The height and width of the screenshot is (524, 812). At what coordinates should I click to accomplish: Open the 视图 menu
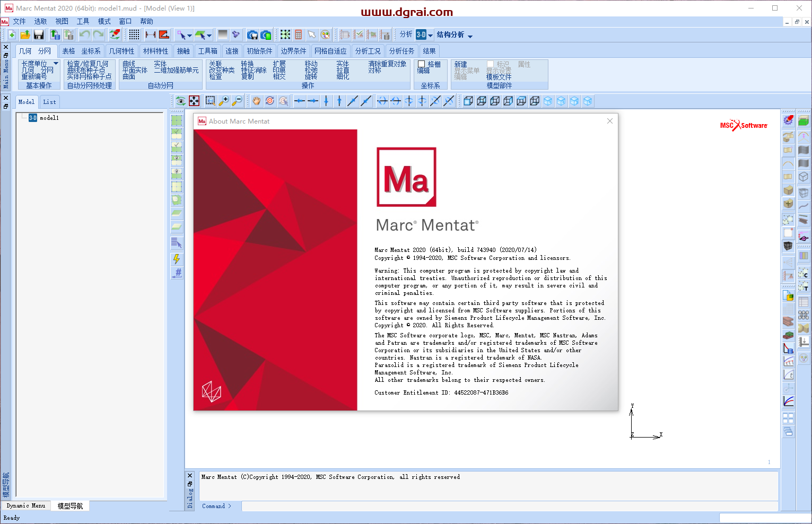(x=62, y=21)
